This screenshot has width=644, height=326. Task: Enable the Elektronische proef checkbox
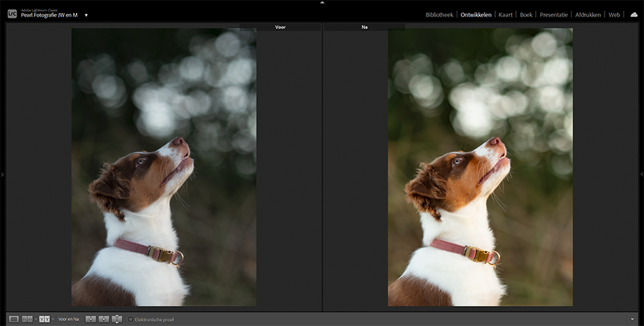(x=131, y=320)
